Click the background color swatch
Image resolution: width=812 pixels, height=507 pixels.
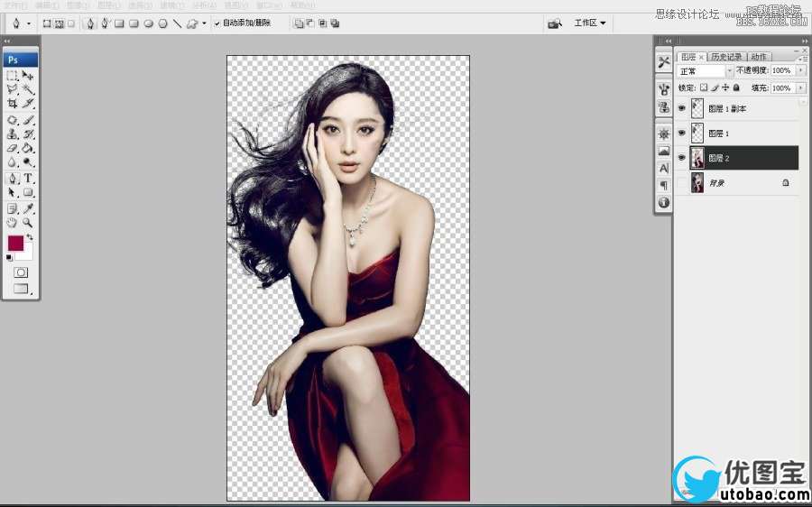[27, 253]
